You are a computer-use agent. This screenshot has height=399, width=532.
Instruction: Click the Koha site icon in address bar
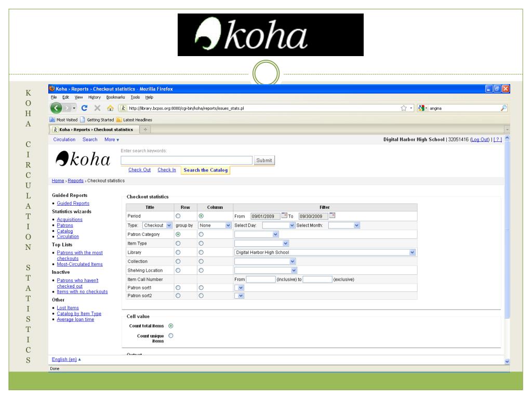(123, 108)
